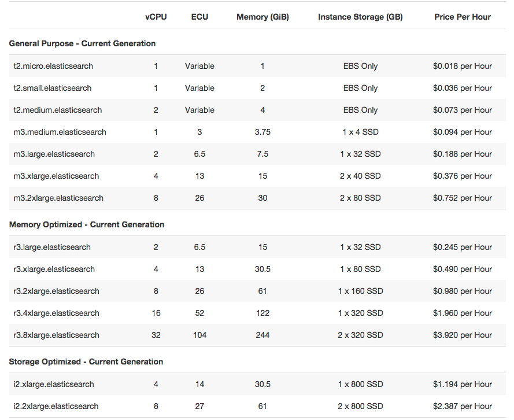Click r3.8xlarge.elasticsearch instance name
Viewport: 514px width, 420px height.
click(56, 335)
